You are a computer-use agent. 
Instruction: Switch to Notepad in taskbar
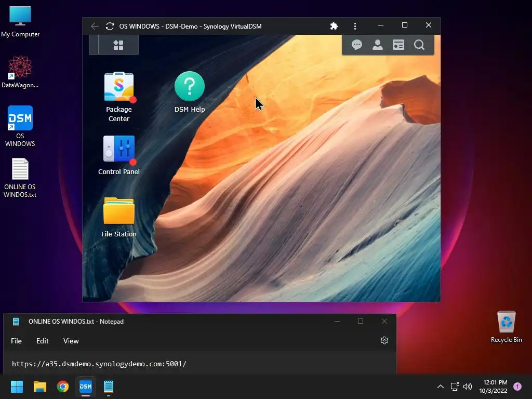(x=109, y=387)
